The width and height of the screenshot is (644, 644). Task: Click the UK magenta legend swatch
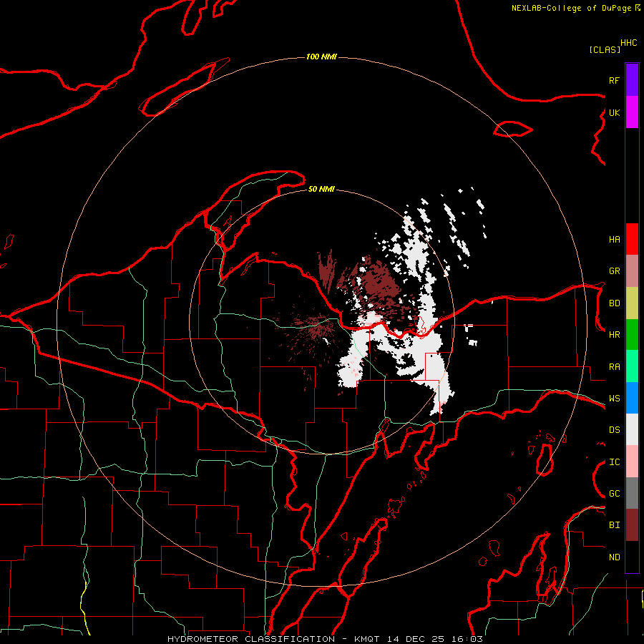(x=632, y=112)
